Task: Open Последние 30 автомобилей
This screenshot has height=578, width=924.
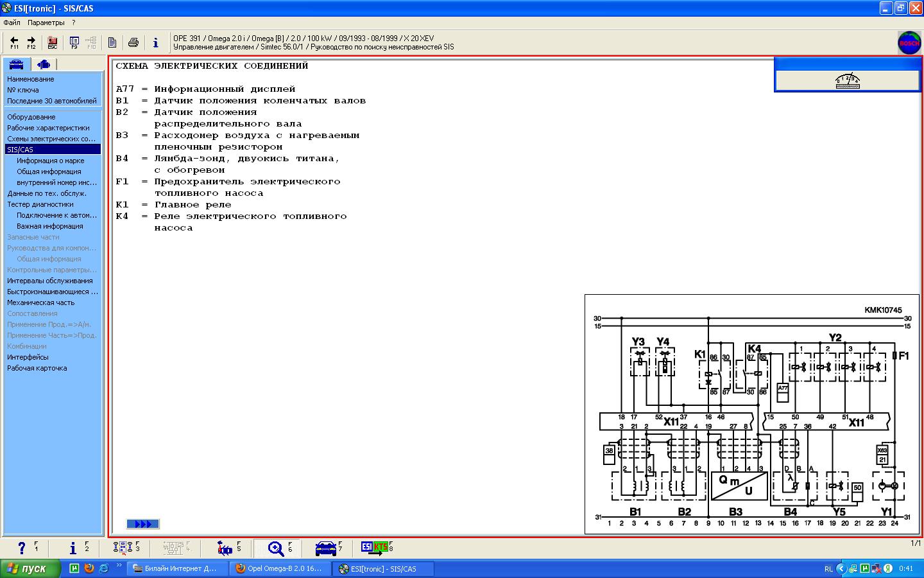Action: click(52, 101)
